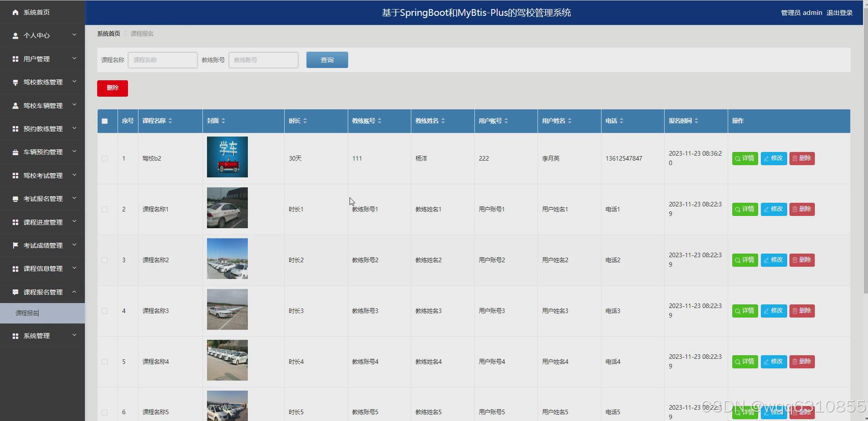Sort by 封面 column arrows
Screen dimensions: 868x421
[x=223, y=121]
